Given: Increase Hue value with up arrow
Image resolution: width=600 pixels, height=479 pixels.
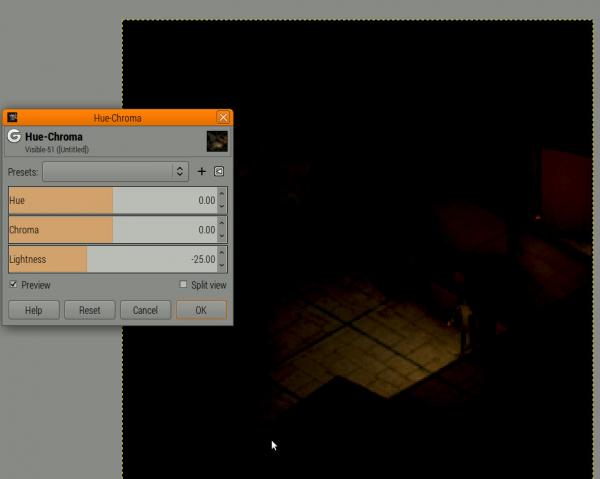Looking at the screenshot, I should (222, 194).
